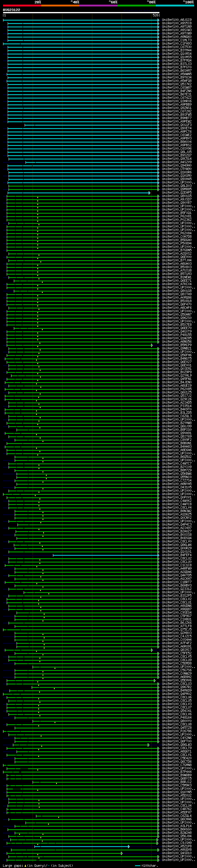The height and width of the screenshot is (868, 197).
Task: Open hit UniRef100_P50894
Action: point(177,243)
